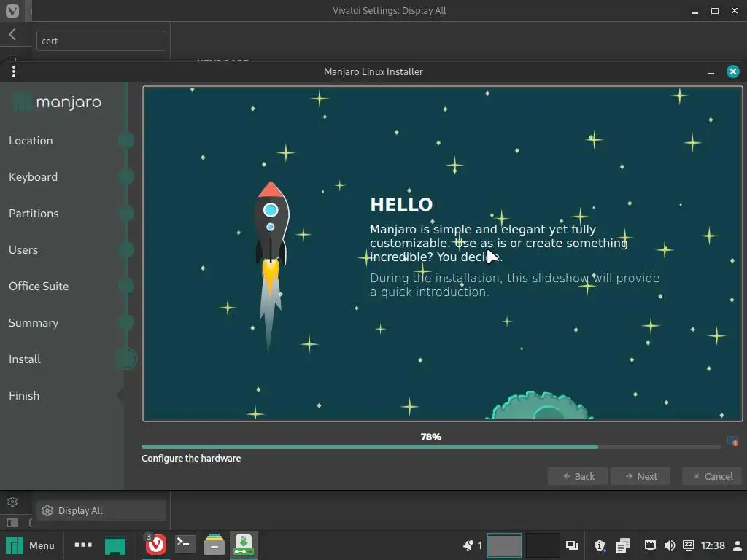Select the Summary step in sidebar

click(34, 323)
